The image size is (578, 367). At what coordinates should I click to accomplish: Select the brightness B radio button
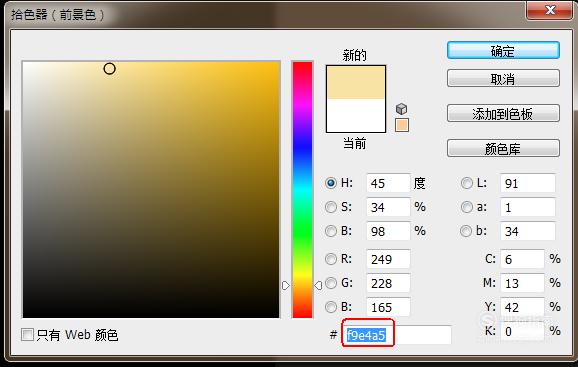[331, 231]
